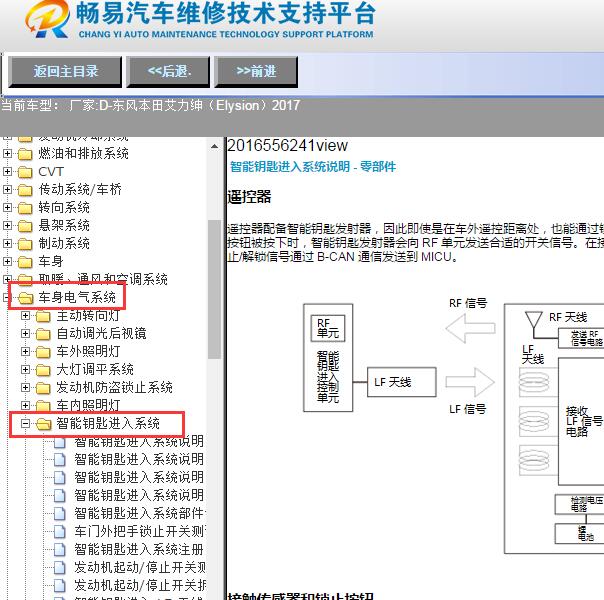Collapse the 智能钥匙进入系统 node
Image resolution: width=604 pixels, height=600 pixels.
[25, 424]
